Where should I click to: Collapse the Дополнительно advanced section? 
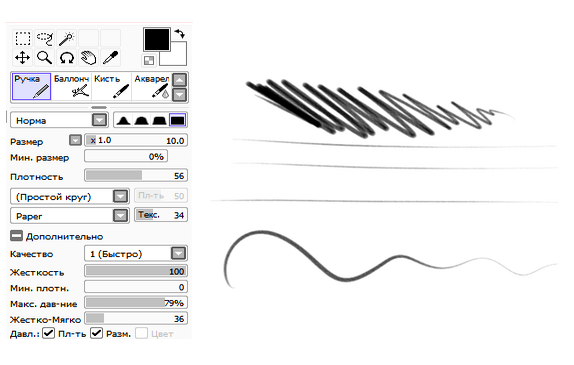[x=16, y=236]
